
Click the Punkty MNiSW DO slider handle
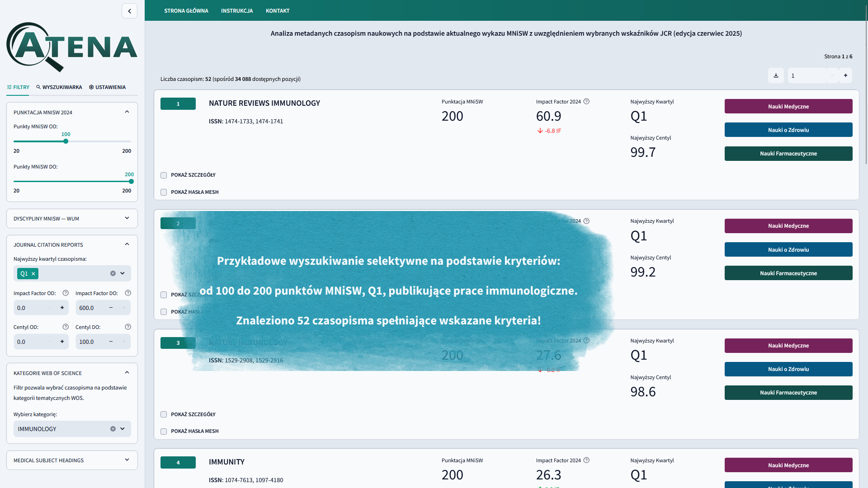point(131,182)
